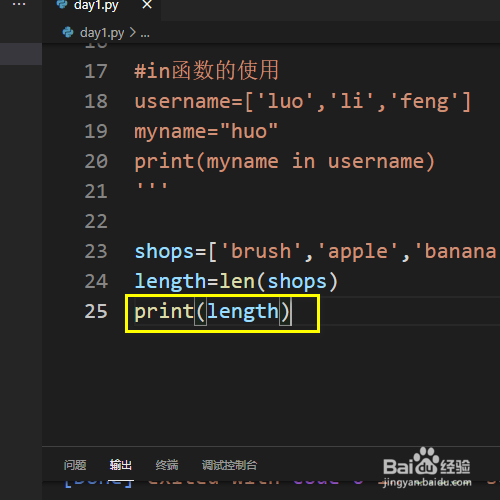Click line number 25 in gutter

[96, 311]
